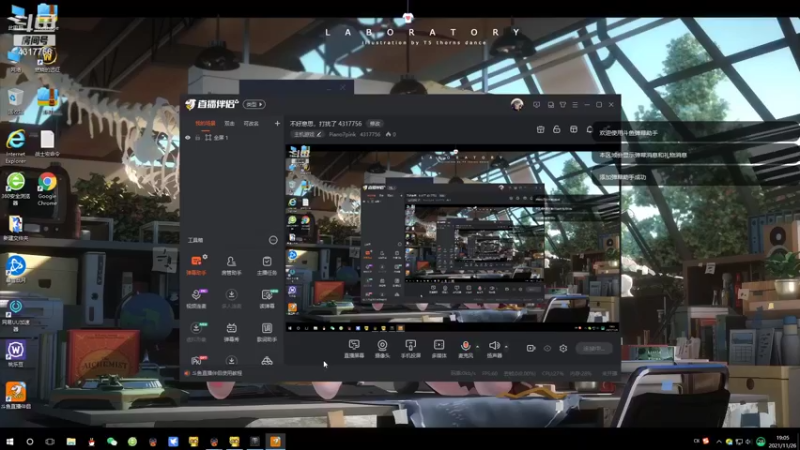Open Google Chrome desktop shortcut

point(47,189)
